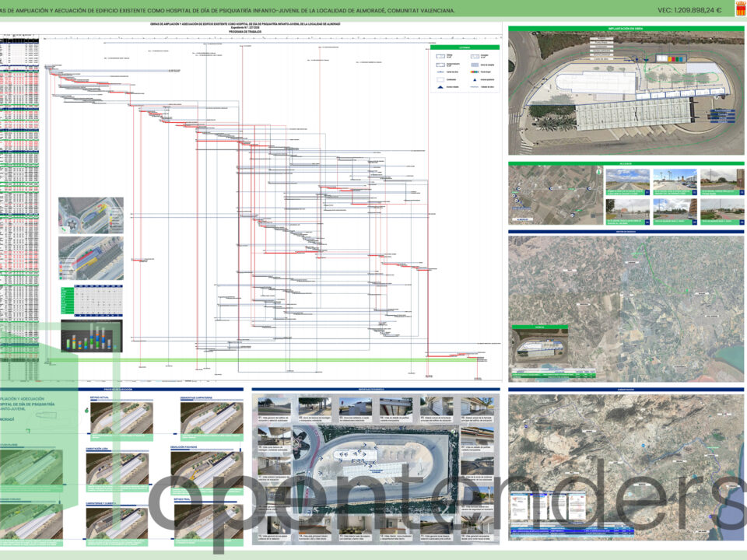Viewport: 747px width, 560px height.
Task: Open access photo 03 in the Accesos section
Action: click(x=722, y=182)
